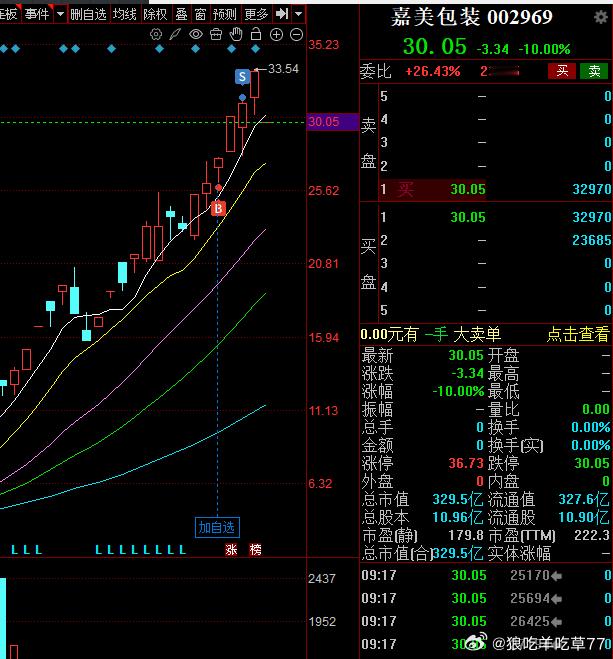Click the -10.00% change in header
Image resolution: width=613 pixels, height=659 pixels.
coord(545,49)
